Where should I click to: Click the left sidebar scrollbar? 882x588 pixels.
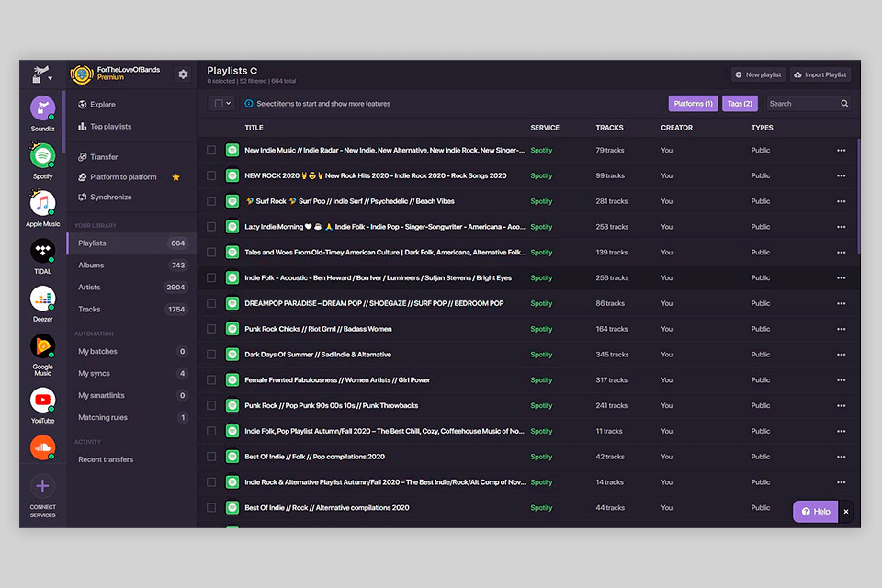(64, 122)
